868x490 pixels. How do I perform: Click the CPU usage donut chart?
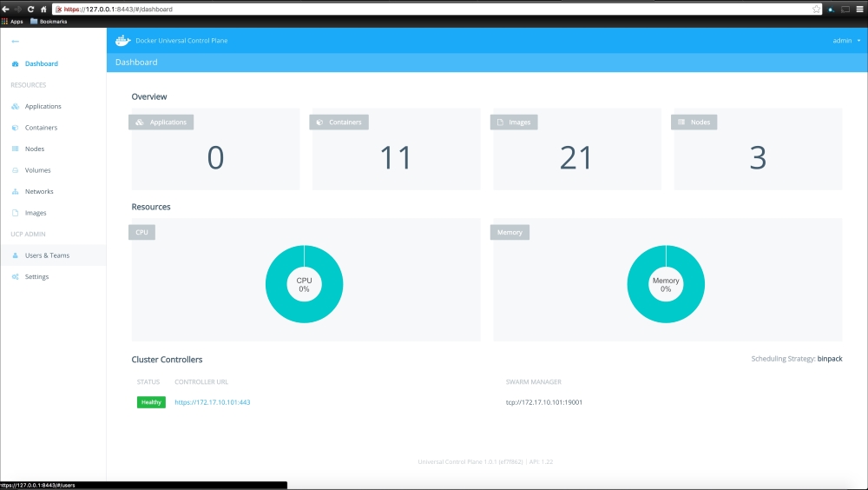[304, 284]
